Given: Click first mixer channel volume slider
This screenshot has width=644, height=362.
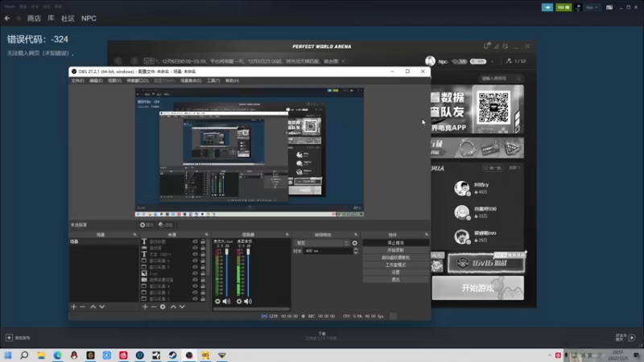Looking at the screenshot, I should tap(227, 271).
